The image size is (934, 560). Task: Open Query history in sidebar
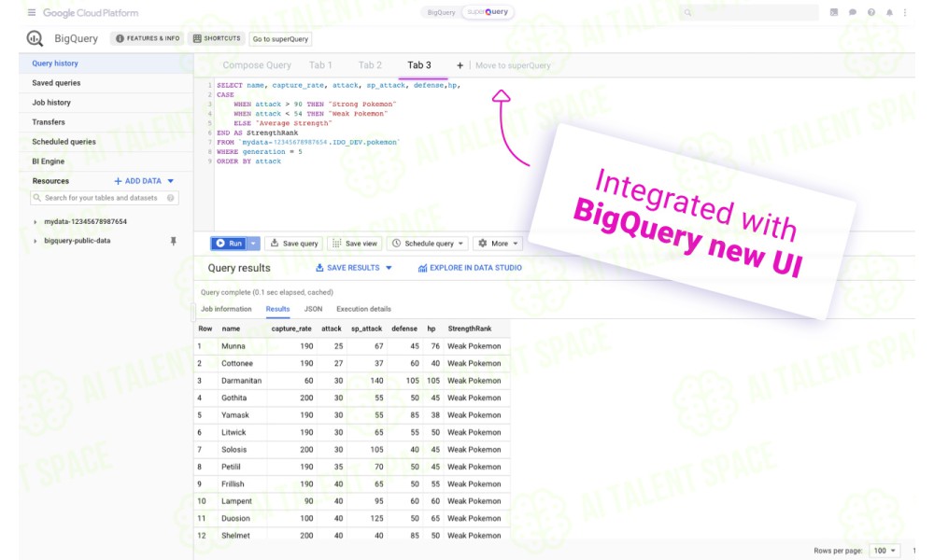pyautogui.click(x=106, y=63)
